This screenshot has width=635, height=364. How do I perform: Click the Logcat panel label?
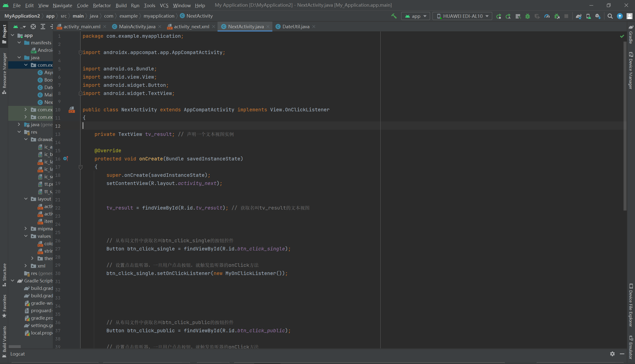click(x=18, y=354)
